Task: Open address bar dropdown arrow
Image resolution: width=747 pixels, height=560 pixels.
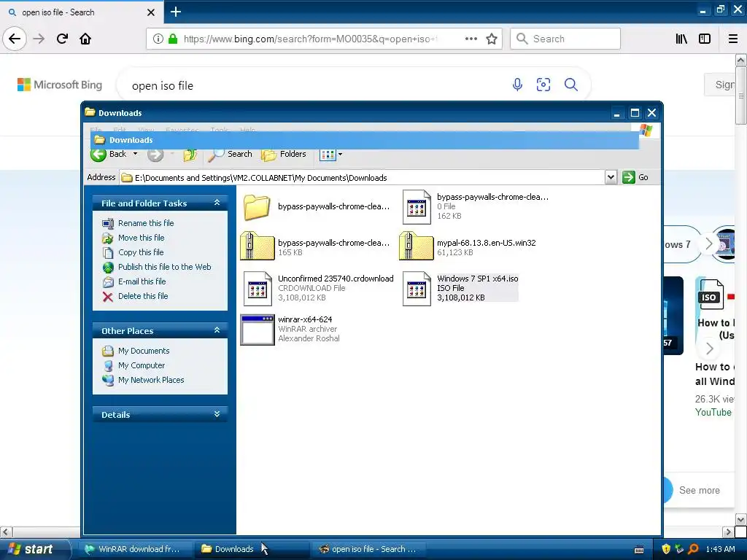Action: [611, 177]
